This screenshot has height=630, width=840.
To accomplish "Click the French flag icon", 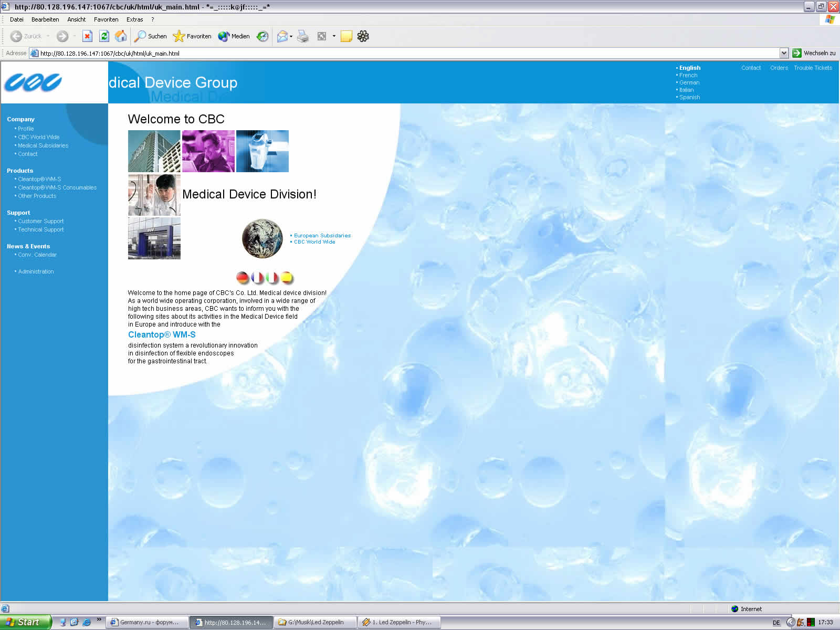I will click(257, 278).
